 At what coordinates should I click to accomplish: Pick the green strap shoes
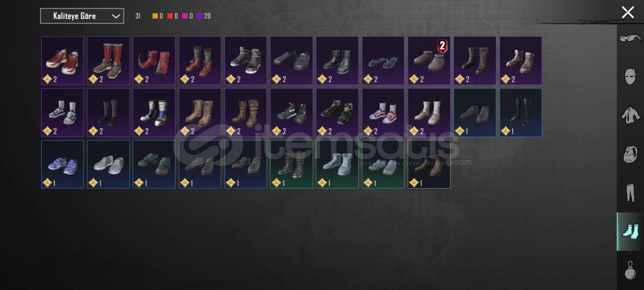(x=154, y=164)
